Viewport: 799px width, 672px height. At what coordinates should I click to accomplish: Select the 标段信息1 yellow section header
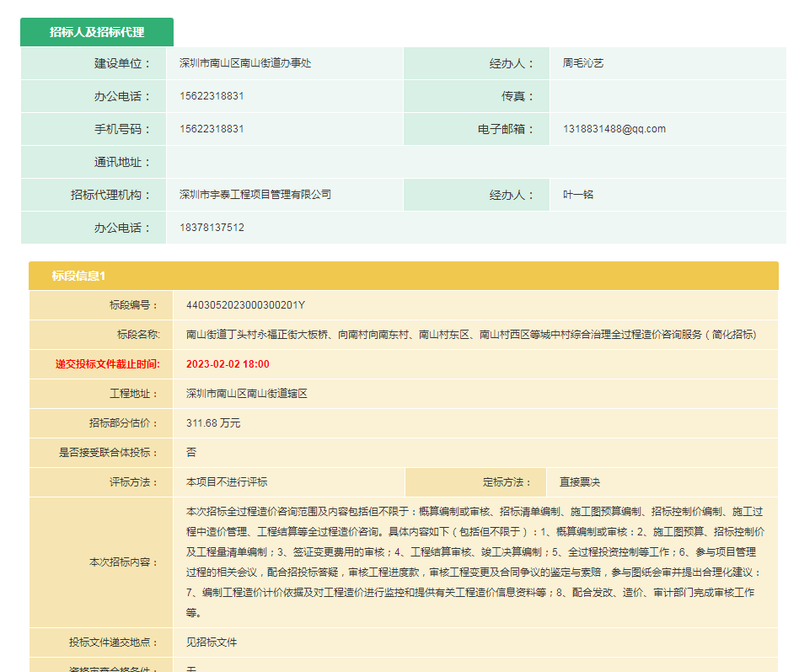(78, 276)
